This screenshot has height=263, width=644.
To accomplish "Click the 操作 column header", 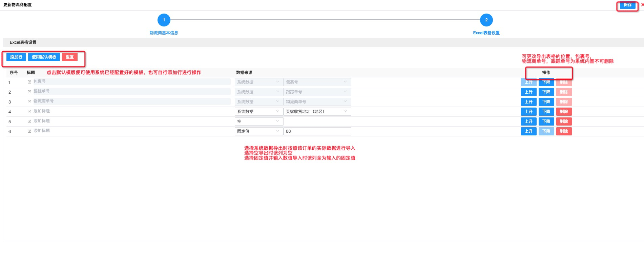I will click(x=546, y=73).
